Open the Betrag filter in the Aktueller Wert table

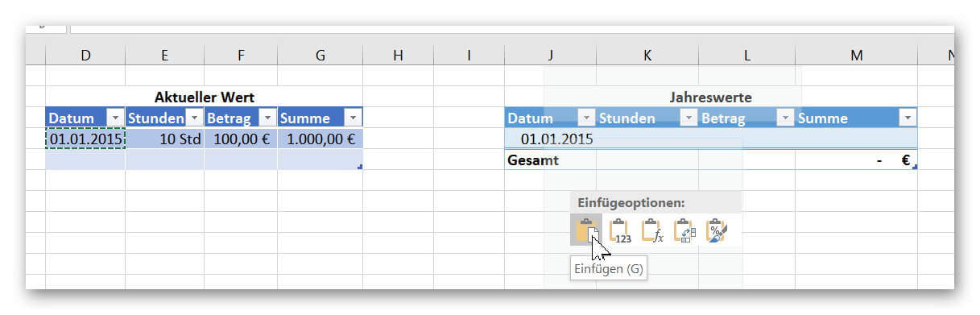(267, 118)
